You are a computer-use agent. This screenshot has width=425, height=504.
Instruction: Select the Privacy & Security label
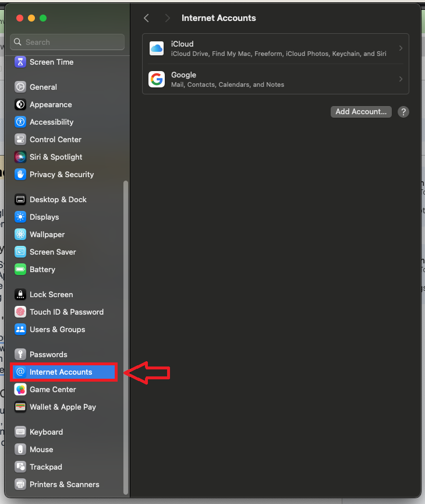(x=62, y=174)
